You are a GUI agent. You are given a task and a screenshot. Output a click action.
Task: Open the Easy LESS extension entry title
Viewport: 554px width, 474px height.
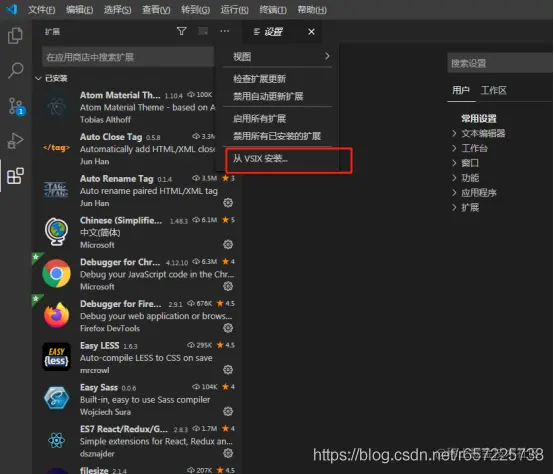point(100,345)
